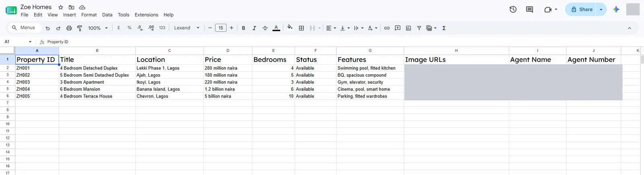Decrease font size with minus

(210, 28)
